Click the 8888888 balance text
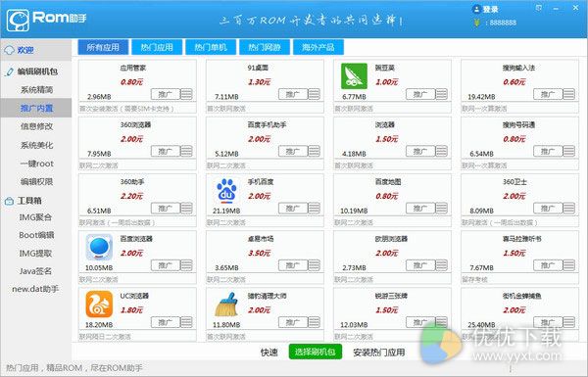This screenshot has height=377, width=588. pos(503,23)
